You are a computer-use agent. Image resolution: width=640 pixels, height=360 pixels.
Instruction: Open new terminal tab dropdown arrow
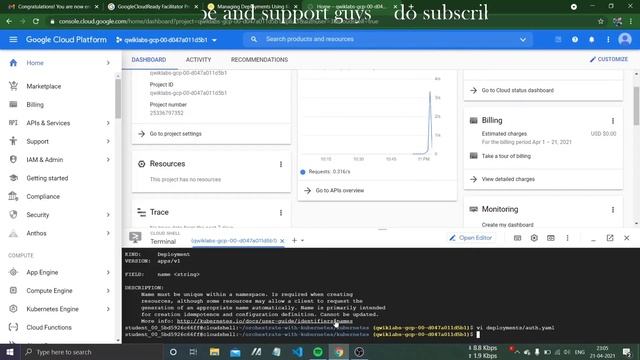pyautogui.click(x=302, y=241)
